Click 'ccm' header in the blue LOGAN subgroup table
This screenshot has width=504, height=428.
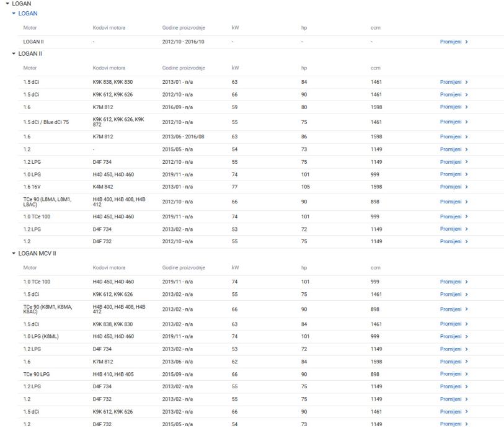376,28
